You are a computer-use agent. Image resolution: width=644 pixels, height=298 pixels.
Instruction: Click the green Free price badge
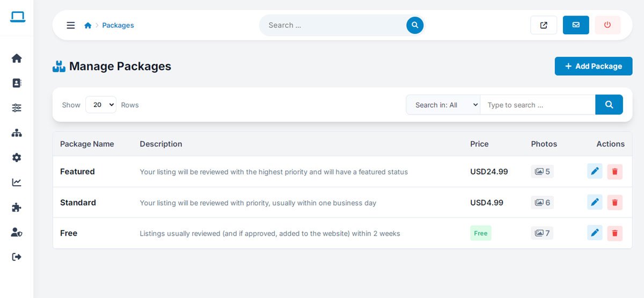coord(481,233)
